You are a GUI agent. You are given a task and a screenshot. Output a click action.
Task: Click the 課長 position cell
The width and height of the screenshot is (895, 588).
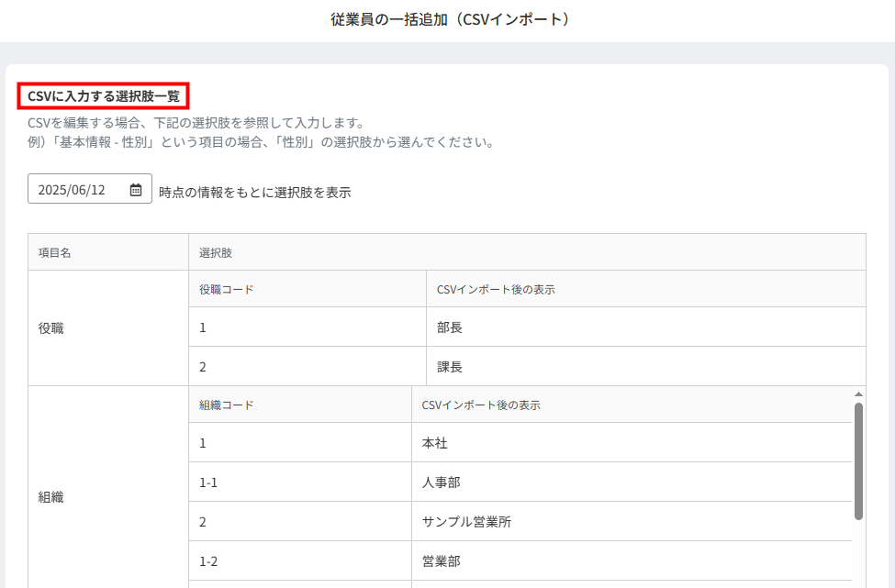pos(646,366)
